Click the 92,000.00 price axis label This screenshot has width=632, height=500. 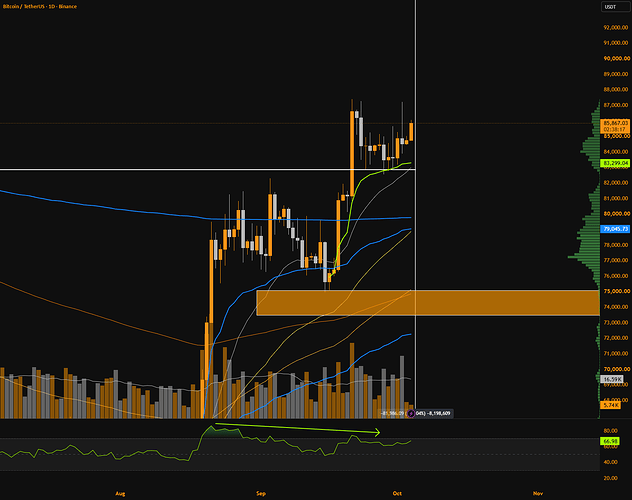[x=615, y=27]
